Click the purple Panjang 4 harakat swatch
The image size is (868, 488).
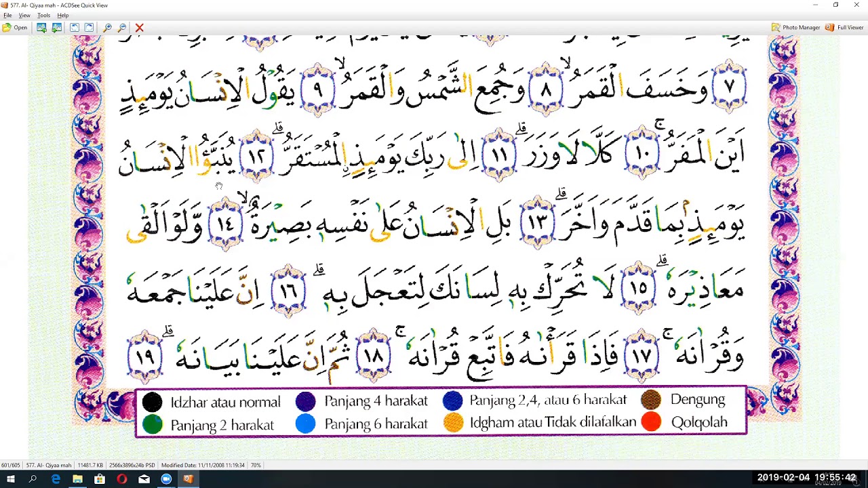(x=306, y=401)
